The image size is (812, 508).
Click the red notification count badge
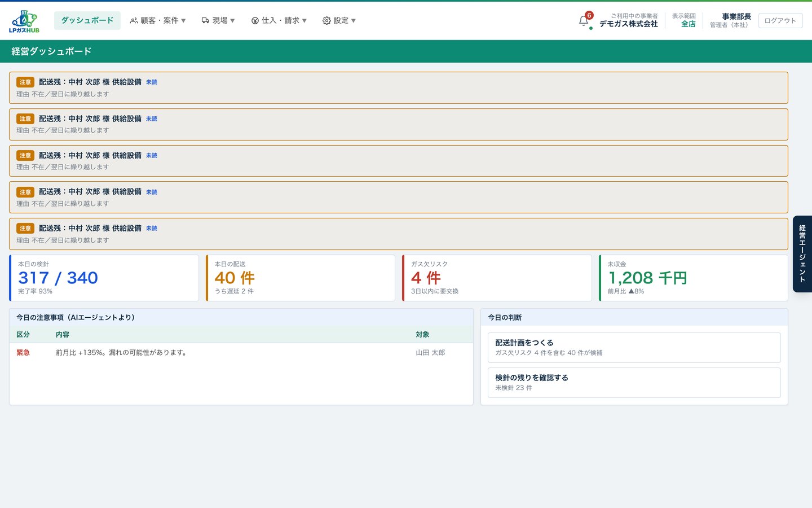[x=589, y=15]
